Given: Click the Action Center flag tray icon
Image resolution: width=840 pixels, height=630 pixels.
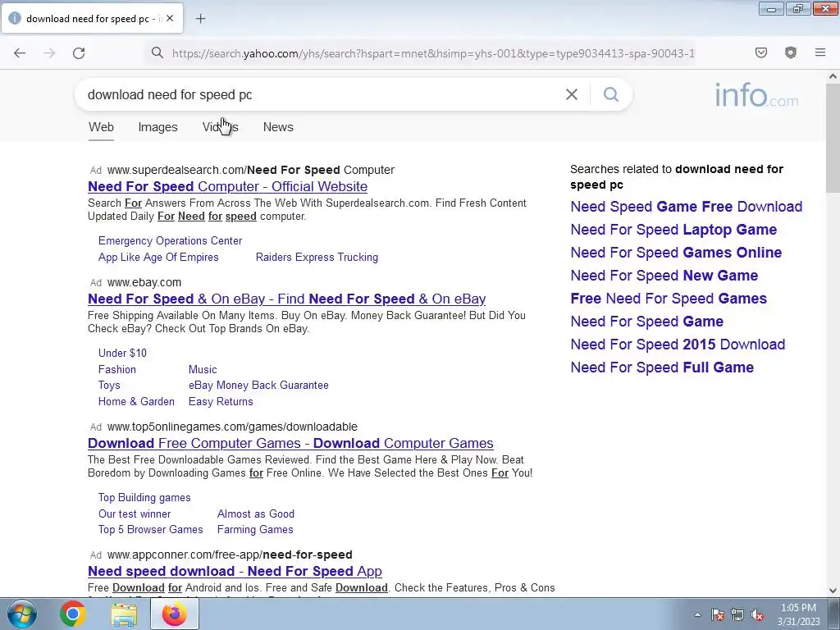Looking at the screenshot, I should (x=718, y=614).
